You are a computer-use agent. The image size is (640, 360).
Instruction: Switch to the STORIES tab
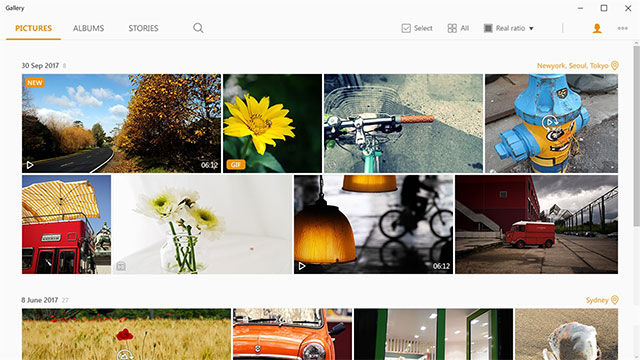click(143, 28)
